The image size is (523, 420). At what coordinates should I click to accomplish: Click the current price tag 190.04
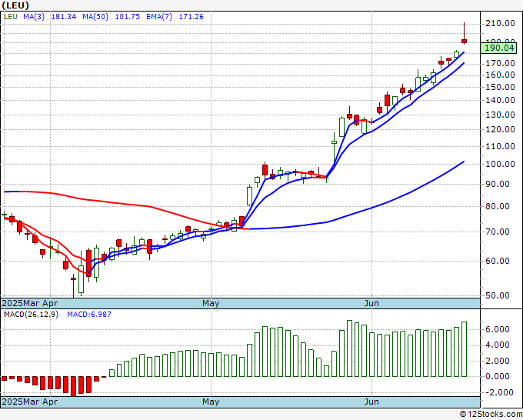(x=498, y=48)
